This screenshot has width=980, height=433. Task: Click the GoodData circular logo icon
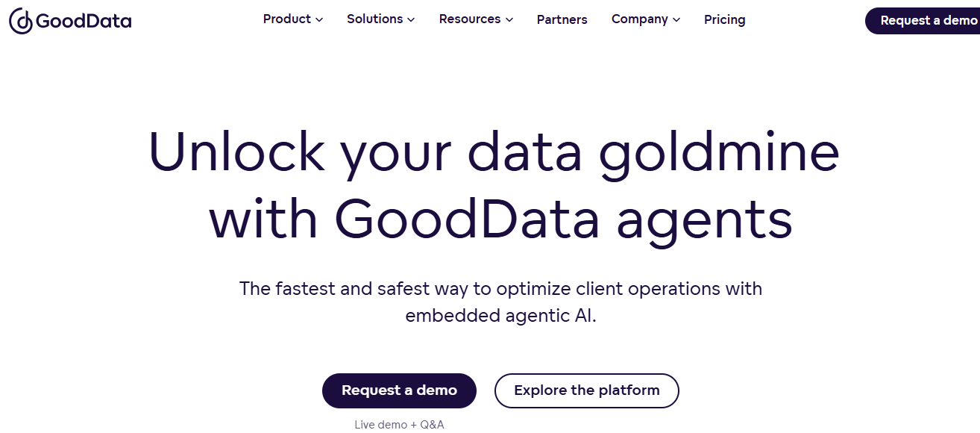19,21
